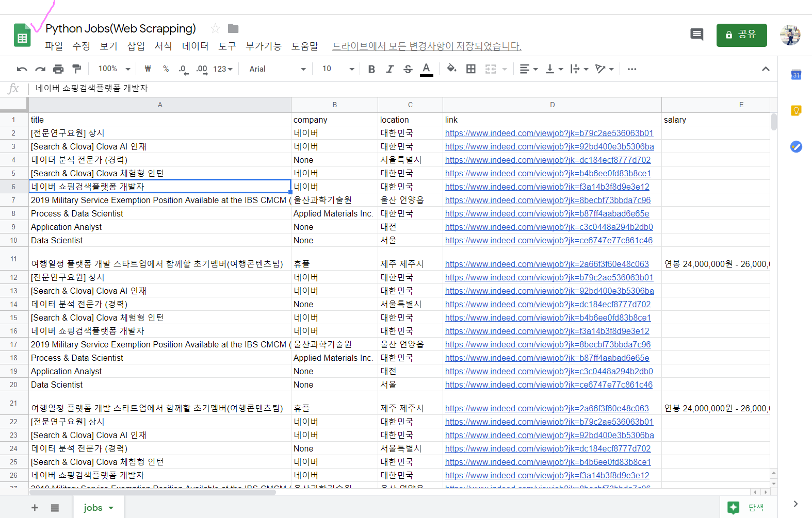
Task: Click the green 공유 share button
Action: pos(741,35)
